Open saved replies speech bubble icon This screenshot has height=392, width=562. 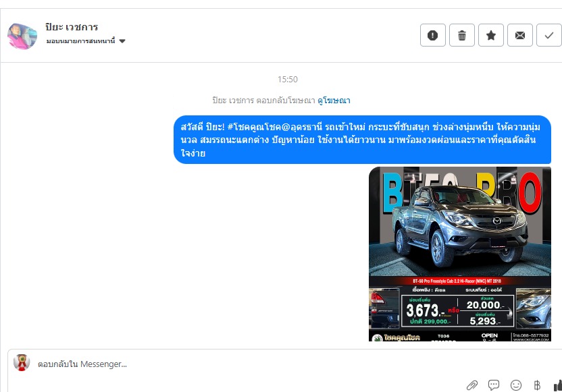(494, 385)
